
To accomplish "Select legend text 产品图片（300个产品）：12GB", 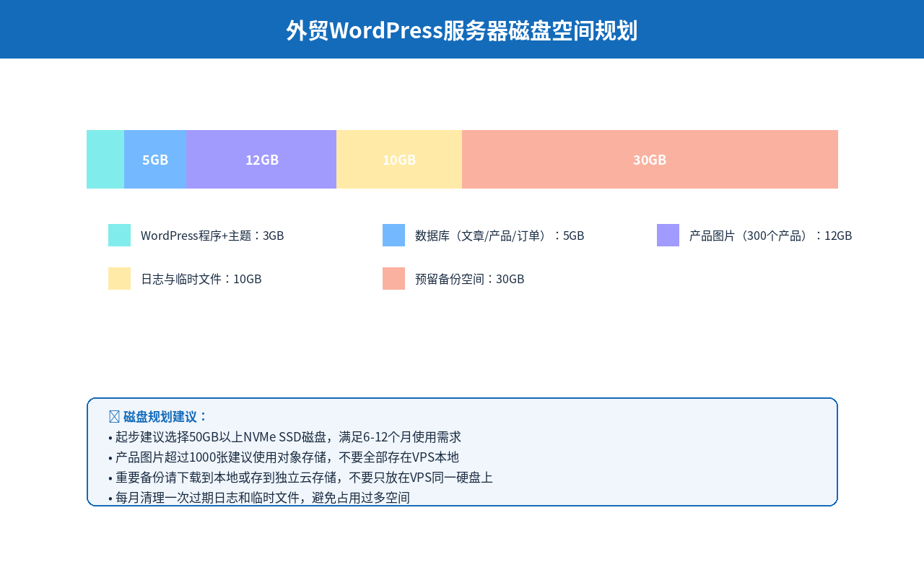I will (x=771, y=236).
